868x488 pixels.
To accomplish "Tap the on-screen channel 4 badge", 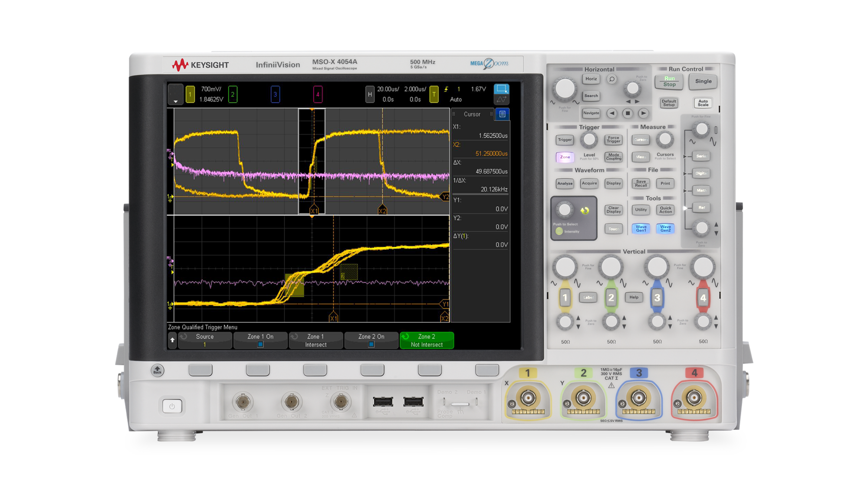I will [318, 94].
